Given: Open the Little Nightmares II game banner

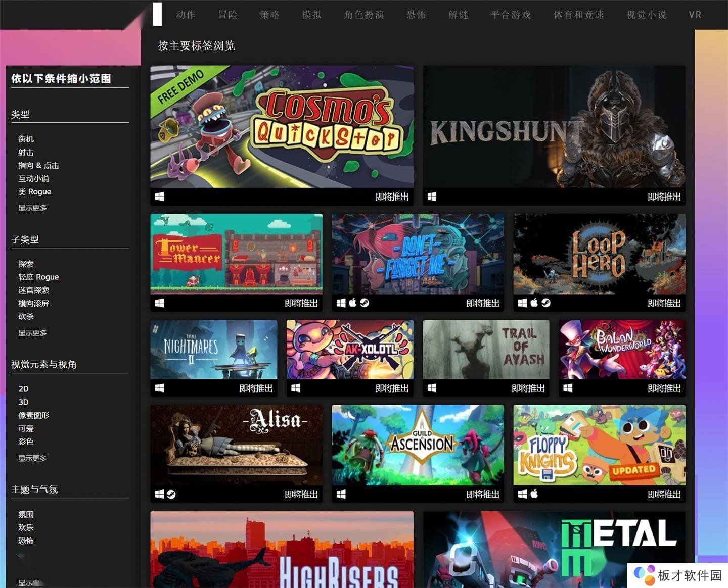Looking at the screenshot, I should pyautogui.click(x=214, y=350).
